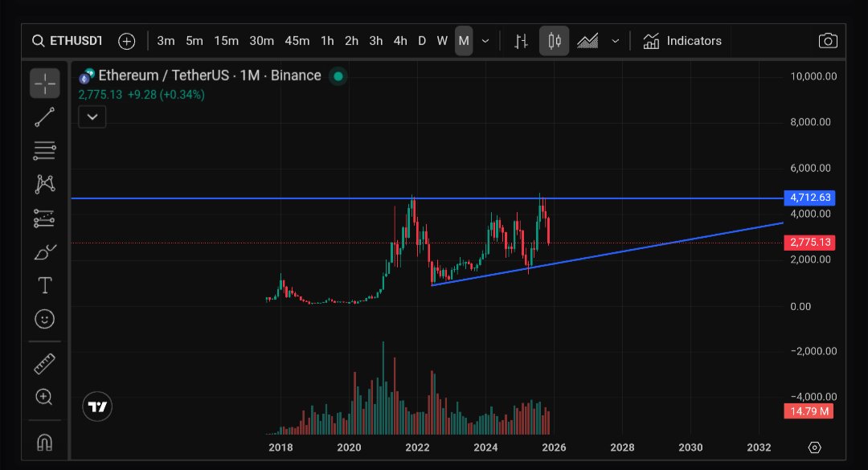Open the ETHUSDT symbol search

point(67,41)
